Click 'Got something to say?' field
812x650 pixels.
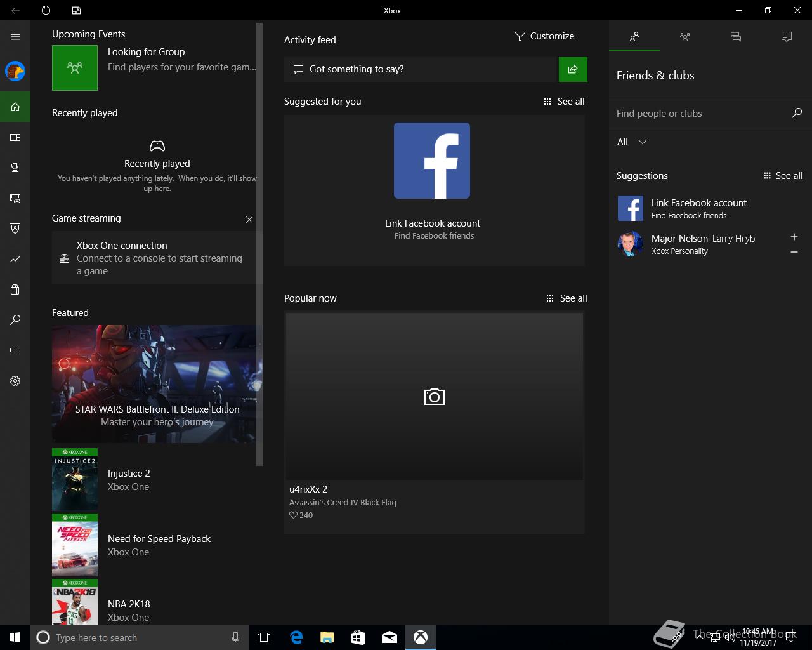tap(420, 69)
